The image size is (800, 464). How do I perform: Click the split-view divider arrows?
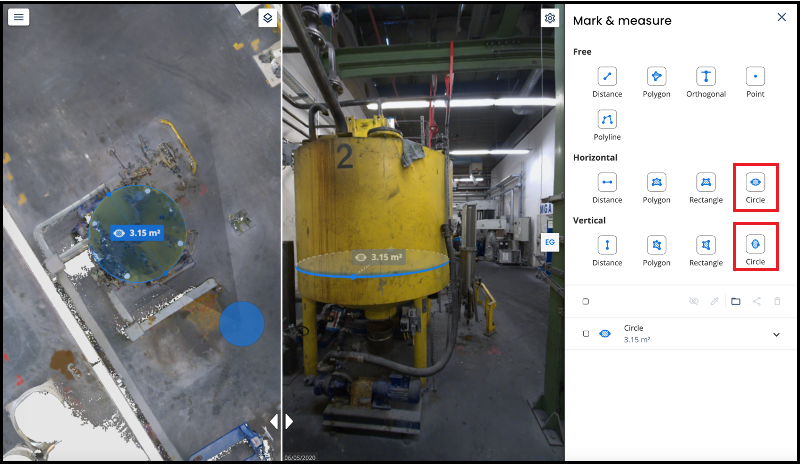coord(282,421)
